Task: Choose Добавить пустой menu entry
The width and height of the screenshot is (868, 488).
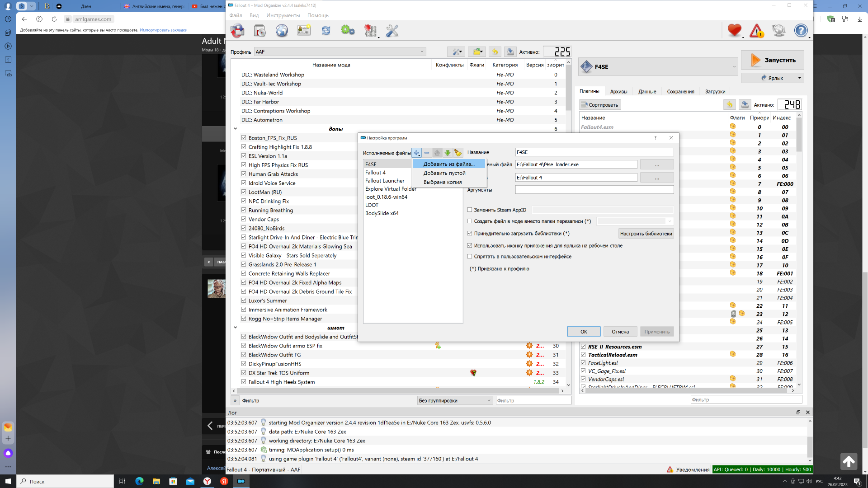Action: click(444, 173)
